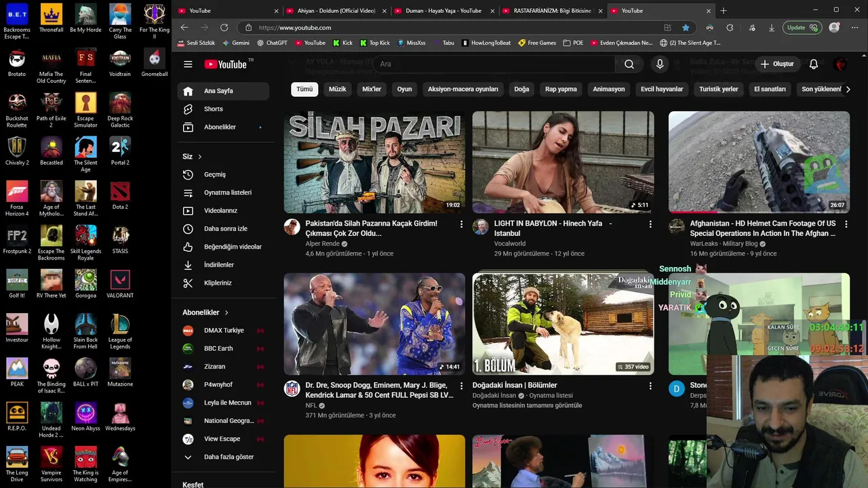
Task: Open VALORANT desktop shortcut
Action: [x=120, y=284]
